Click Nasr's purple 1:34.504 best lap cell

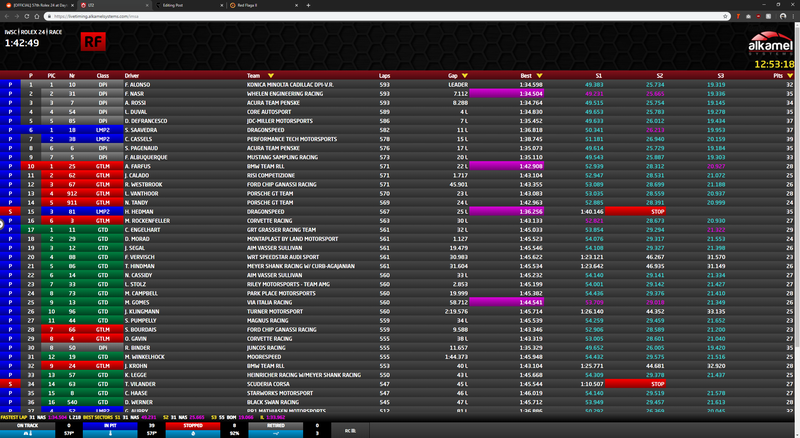point(506,94)
